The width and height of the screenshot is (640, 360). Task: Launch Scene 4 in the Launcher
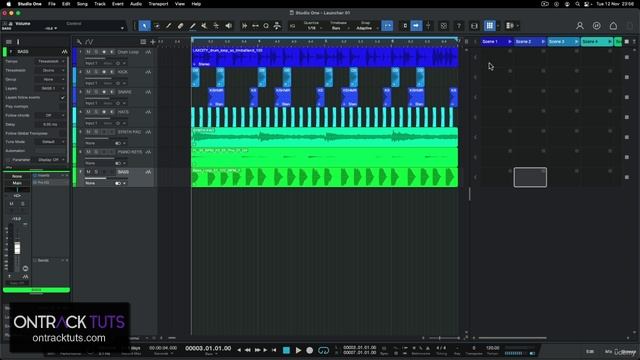(x=610, y=42)
